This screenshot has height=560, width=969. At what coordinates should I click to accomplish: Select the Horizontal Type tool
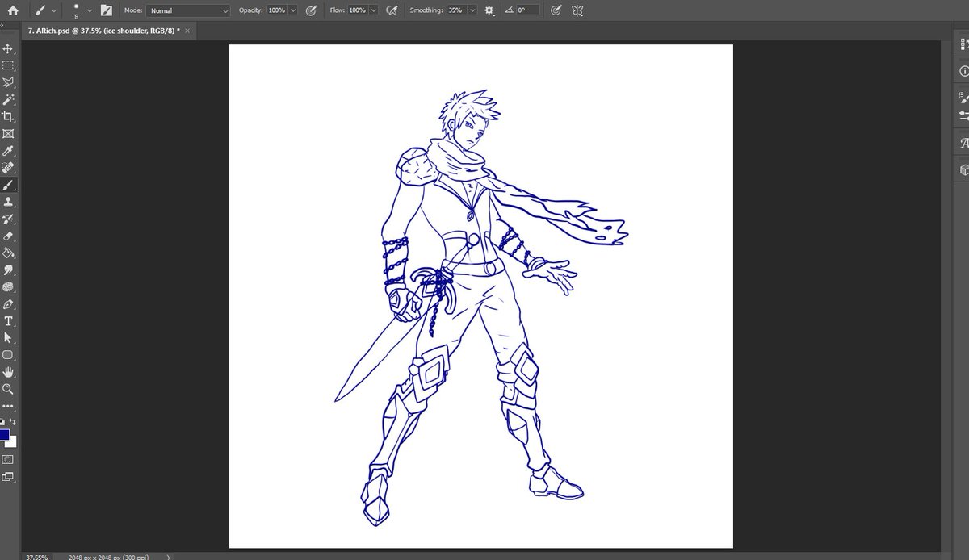coord(9,320)
